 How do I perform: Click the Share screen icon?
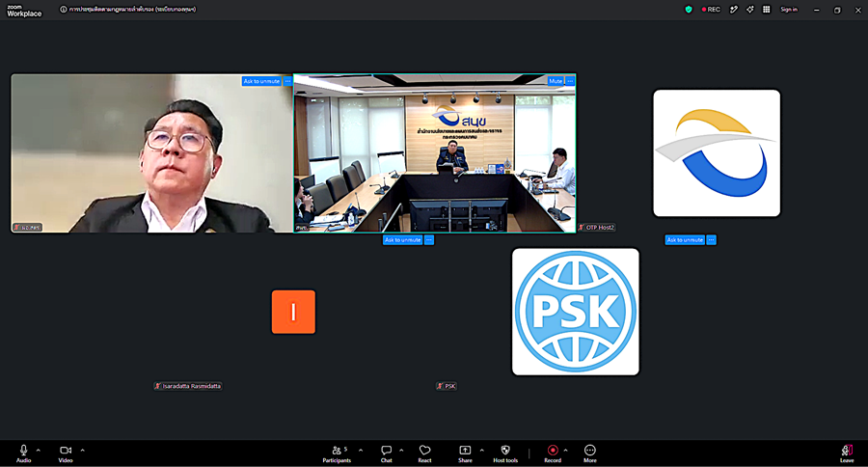coord(465,453)
